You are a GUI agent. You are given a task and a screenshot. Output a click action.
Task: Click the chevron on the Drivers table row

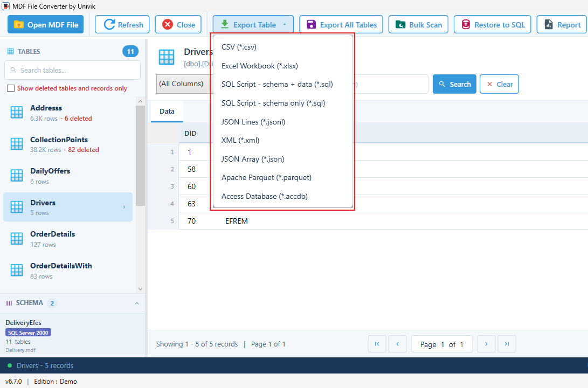124,207
